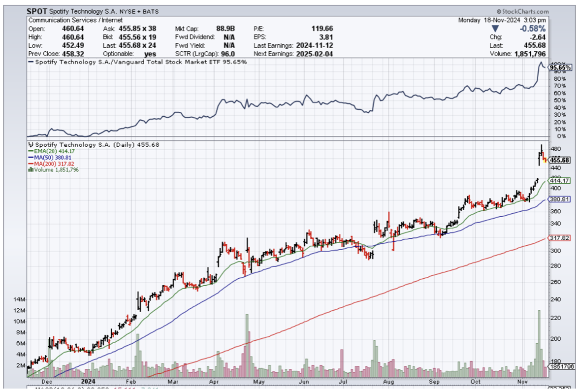Click the blue MA(50) legend line marker

(x=30, y=158)
